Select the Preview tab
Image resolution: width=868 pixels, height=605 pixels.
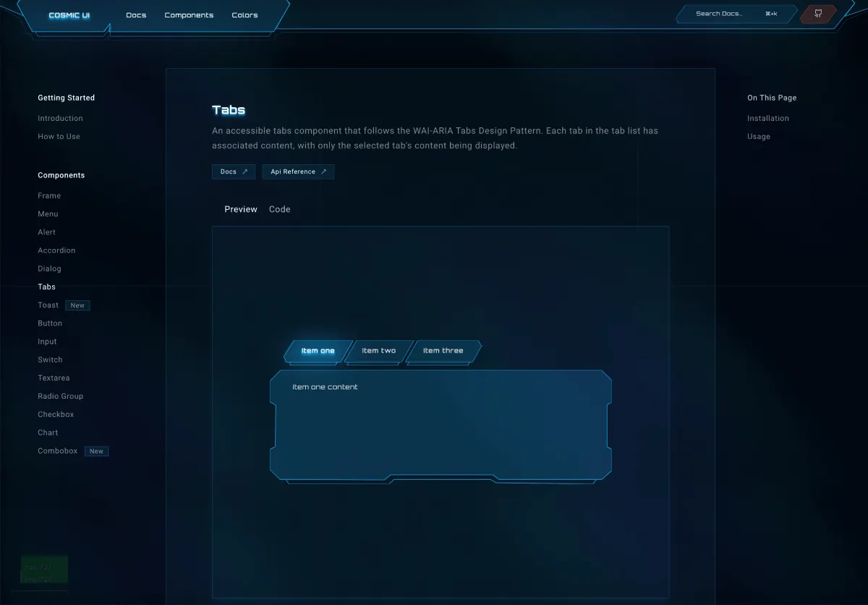pos(241,209)
